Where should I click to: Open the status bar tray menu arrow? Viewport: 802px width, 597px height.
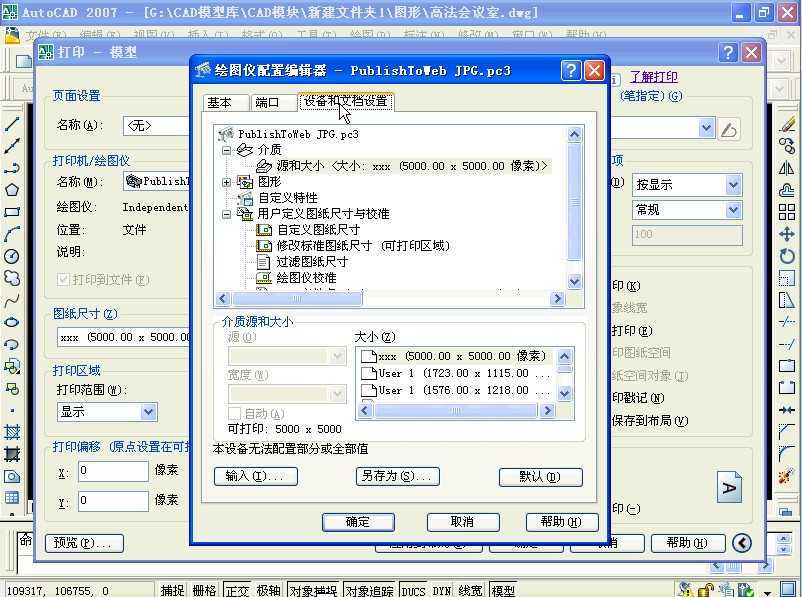(x=766, y=592)
